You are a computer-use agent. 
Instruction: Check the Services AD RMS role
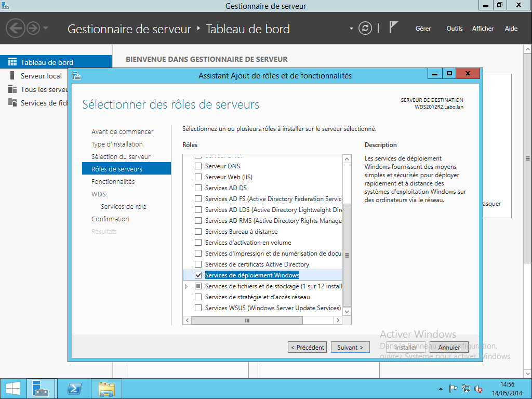coord(198,220)
